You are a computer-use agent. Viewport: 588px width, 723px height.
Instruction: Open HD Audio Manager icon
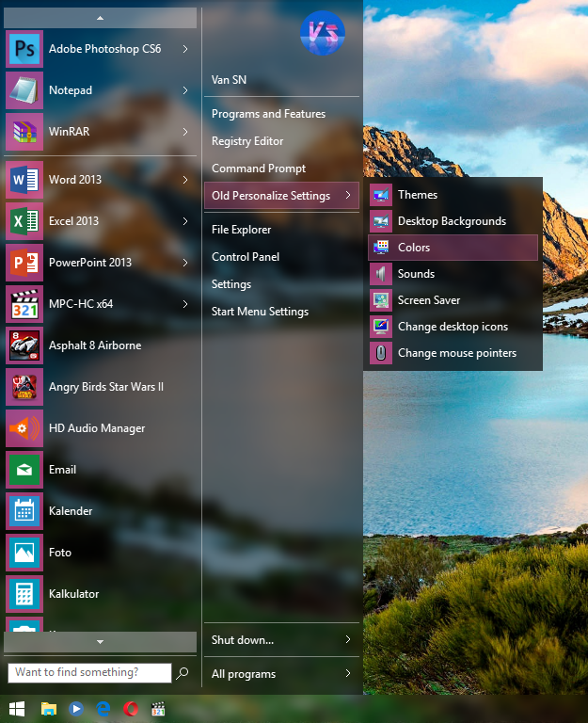click(x=24, y=428)
